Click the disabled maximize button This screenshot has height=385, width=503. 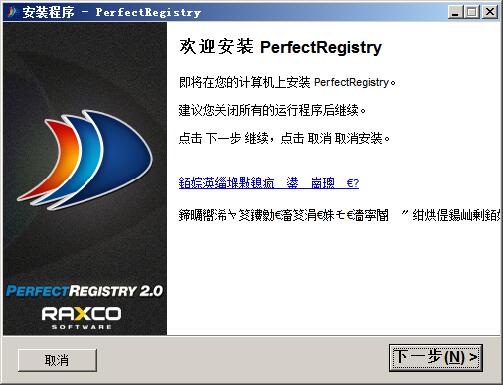coord(471,12)
